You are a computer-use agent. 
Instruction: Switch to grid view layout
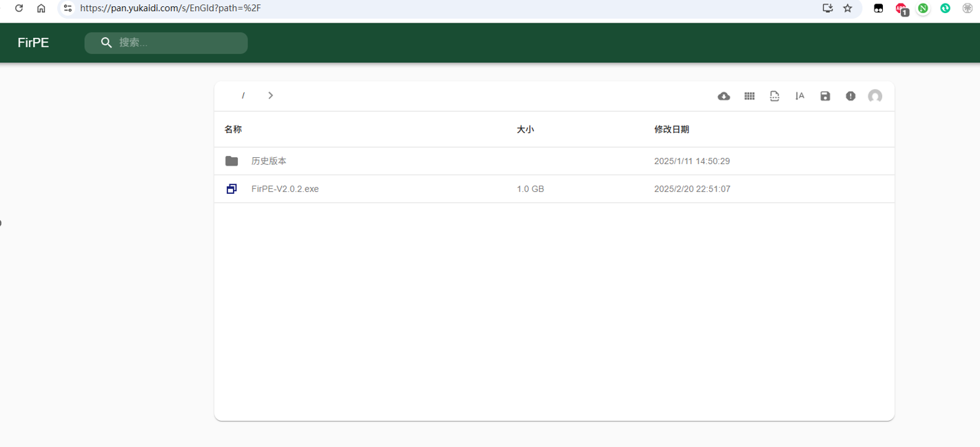tap(749, 96)
